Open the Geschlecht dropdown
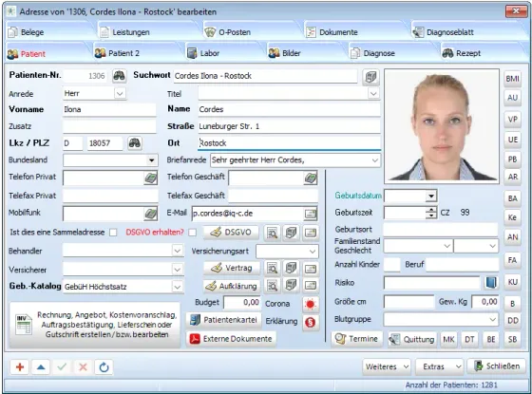Viewport: 532px width, 394px height. [493, 246]
